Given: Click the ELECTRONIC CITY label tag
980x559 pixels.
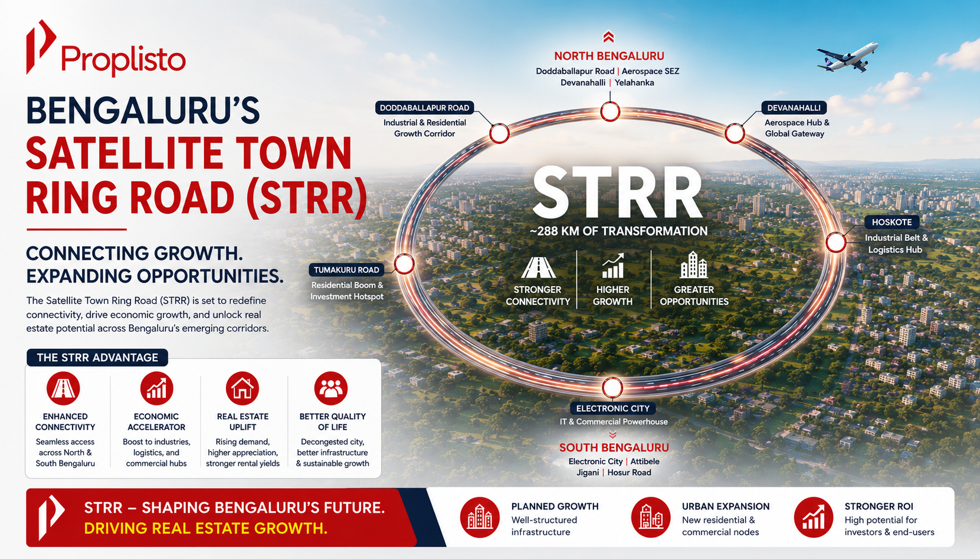Looking at the screenshot, I should click(612, 408).
